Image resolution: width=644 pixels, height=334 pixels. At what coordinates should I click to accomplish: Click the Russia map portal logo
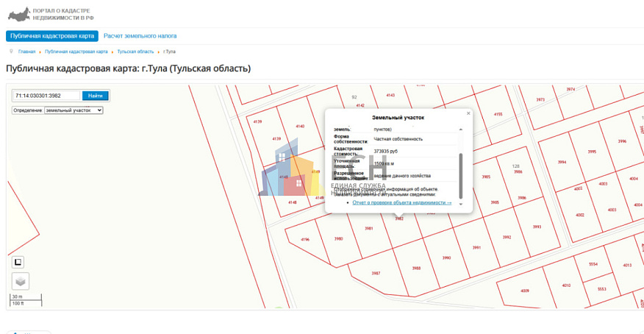tap(18, 14)
